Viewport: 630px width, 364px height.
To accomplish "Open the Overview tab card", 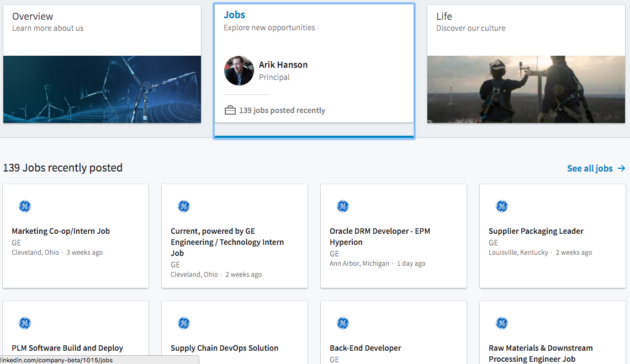I will click(102, 64).
